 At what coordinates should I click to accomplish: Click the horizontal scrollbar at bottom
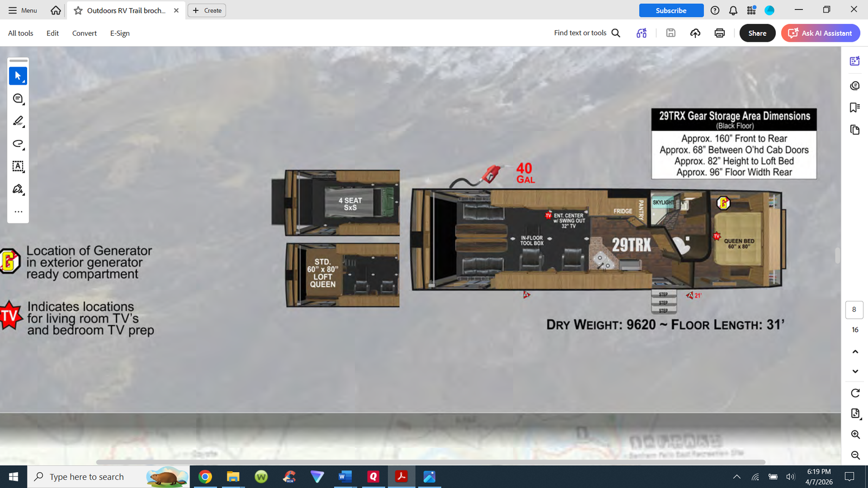pyautogui.click(x=430, y=463)
